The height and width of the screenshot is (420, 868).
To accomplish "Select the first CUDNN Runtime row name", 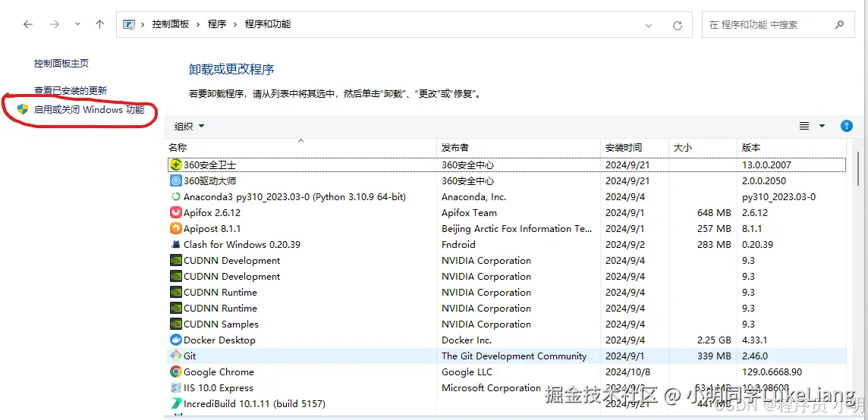I will pyautogui.click(x=220, y=292).
